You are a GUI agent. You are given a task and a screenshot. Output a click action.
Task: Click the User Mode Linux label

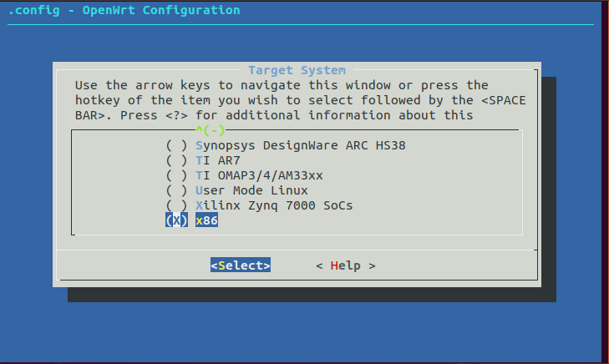coord(251,190)
